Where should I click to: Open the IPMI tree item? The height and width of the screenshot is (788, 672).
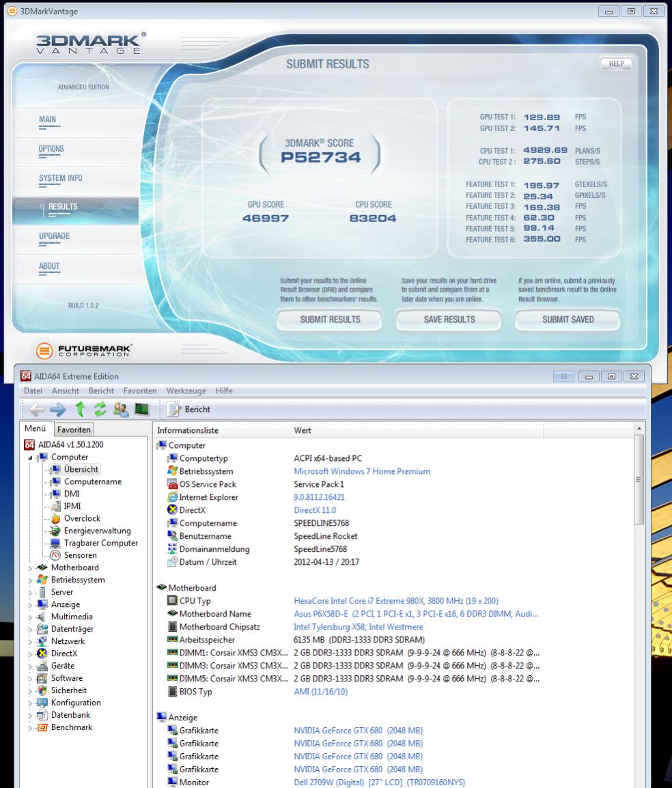point(72,506)
